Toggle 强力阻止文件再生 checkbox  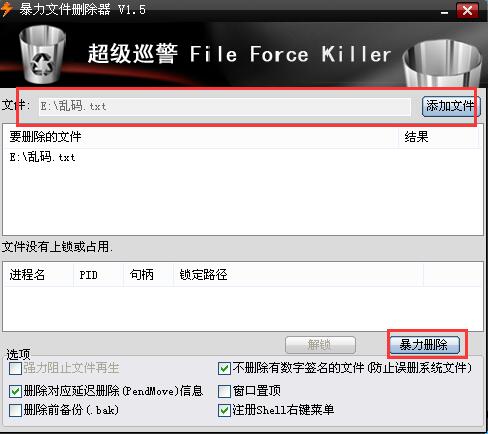(x=15, y=369)
